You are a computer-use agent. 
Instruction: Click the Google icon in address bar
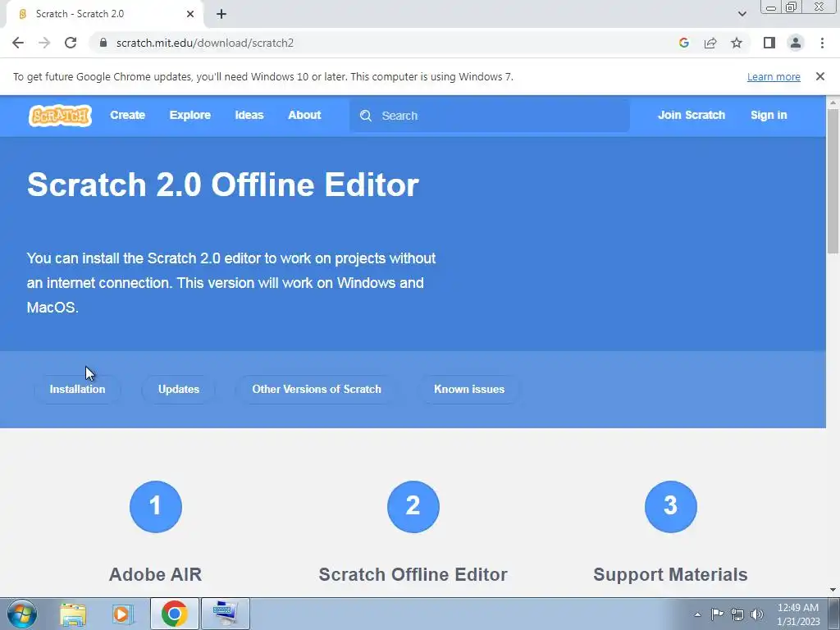pos(683,43)
